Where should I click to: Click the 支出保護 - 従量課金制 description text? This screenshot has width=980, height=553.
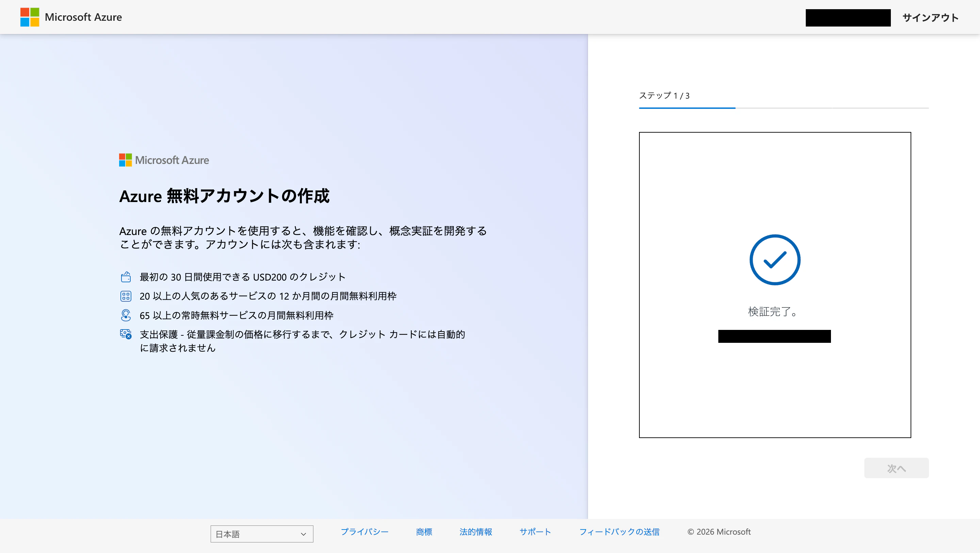pyautogui.click(x=303, y=341)
